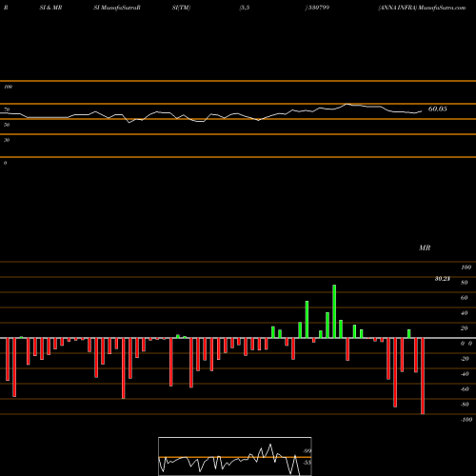Viewport: 476px width, 476px height.
Task: Click the MR axis label -60
Action: pyautogui.click(x=465, y=389)
